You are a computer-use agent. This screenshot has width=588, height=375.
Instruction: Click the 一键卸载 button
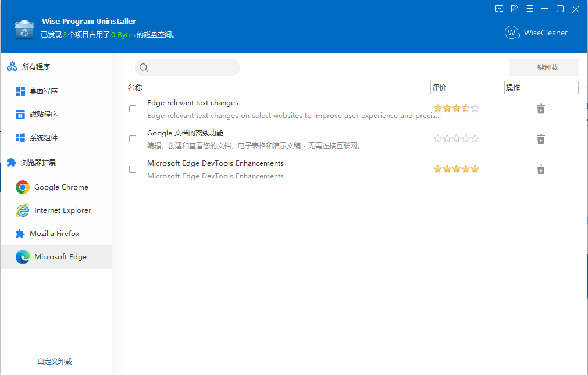pyautogui.click(x=544, y=67)
